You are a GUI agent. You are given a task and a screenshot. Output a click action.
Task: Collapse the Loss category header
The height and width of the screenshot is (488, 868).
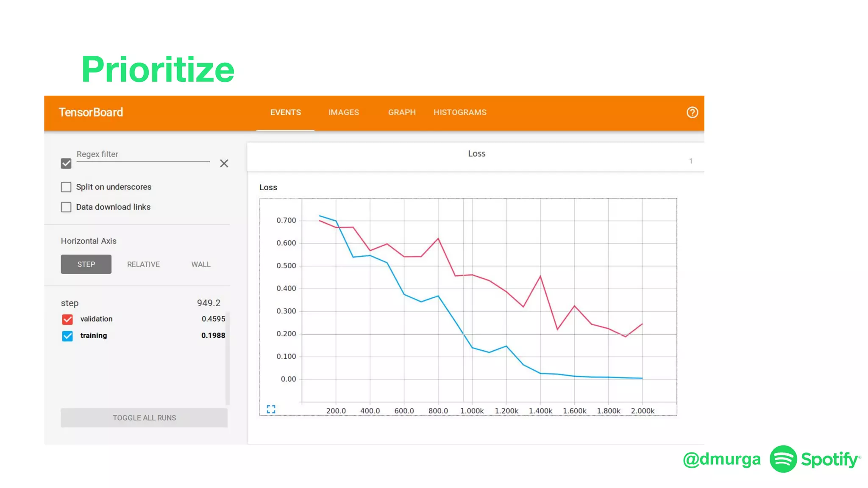(476, 154)
